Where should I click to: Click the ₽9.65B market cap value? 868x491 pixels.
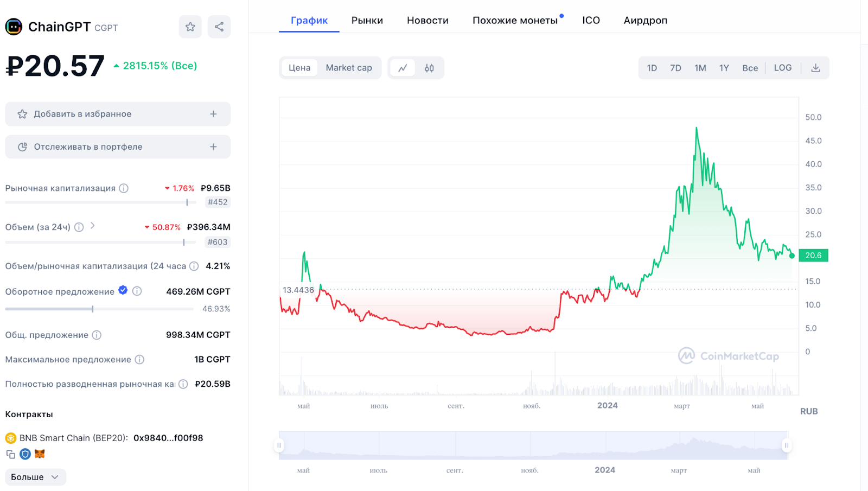(x=215, y=188)
